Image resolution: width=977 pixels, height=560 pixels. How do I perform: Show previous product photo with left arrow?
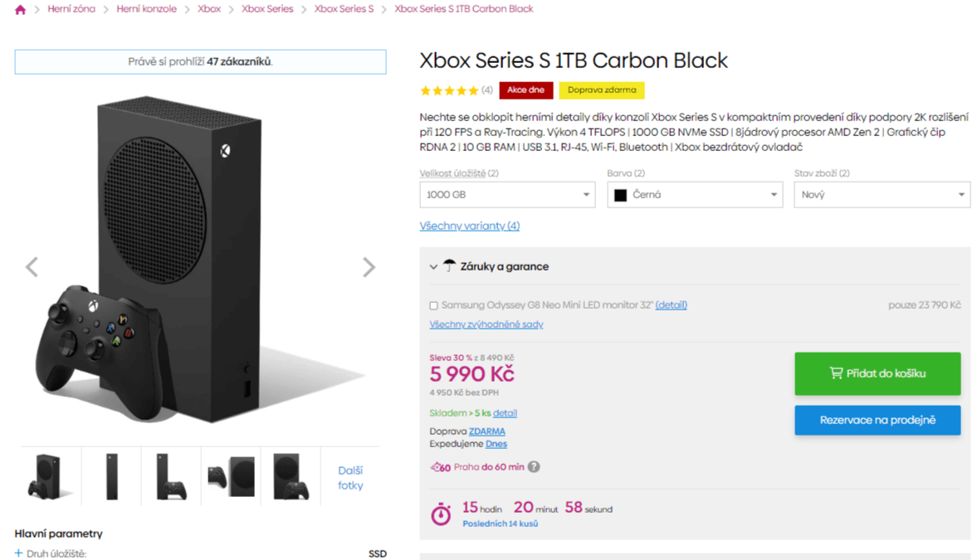32,267
